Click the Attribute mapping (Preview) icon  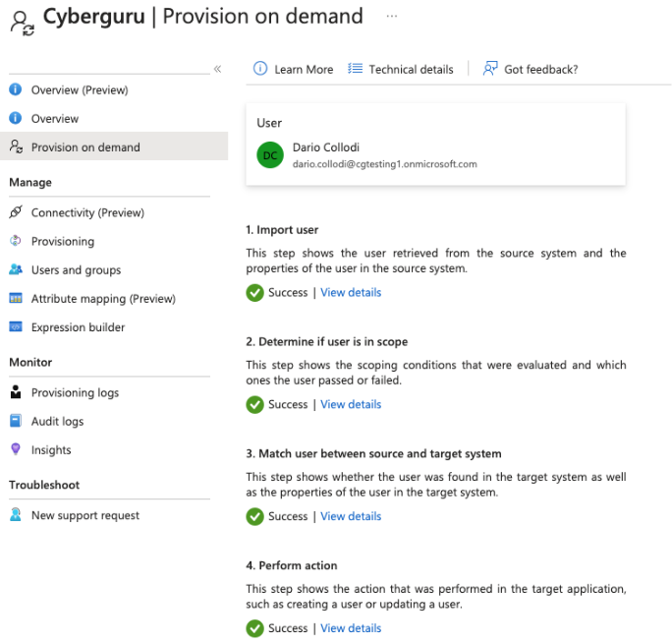[x=16, y=298]
